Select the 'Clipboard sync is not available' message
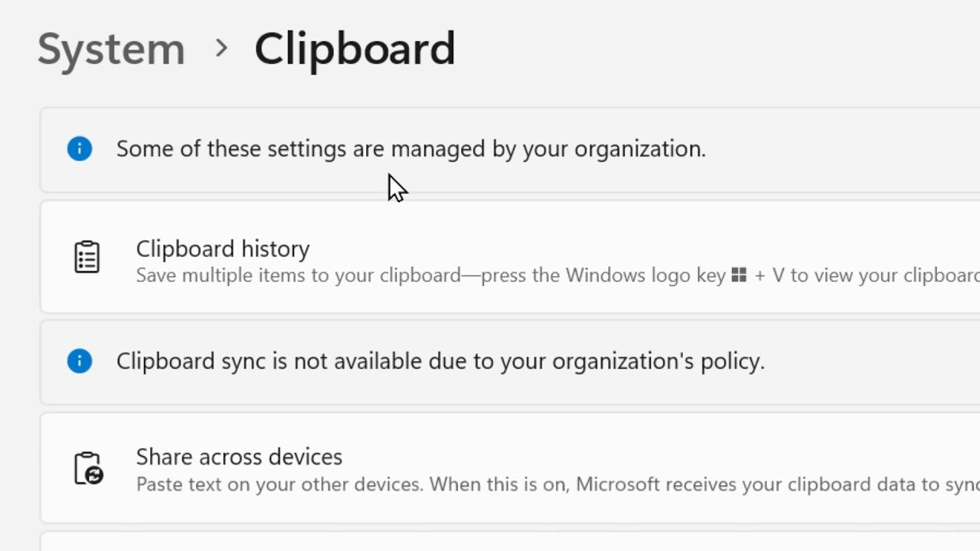980x551 pixels. tap(440, 361)
